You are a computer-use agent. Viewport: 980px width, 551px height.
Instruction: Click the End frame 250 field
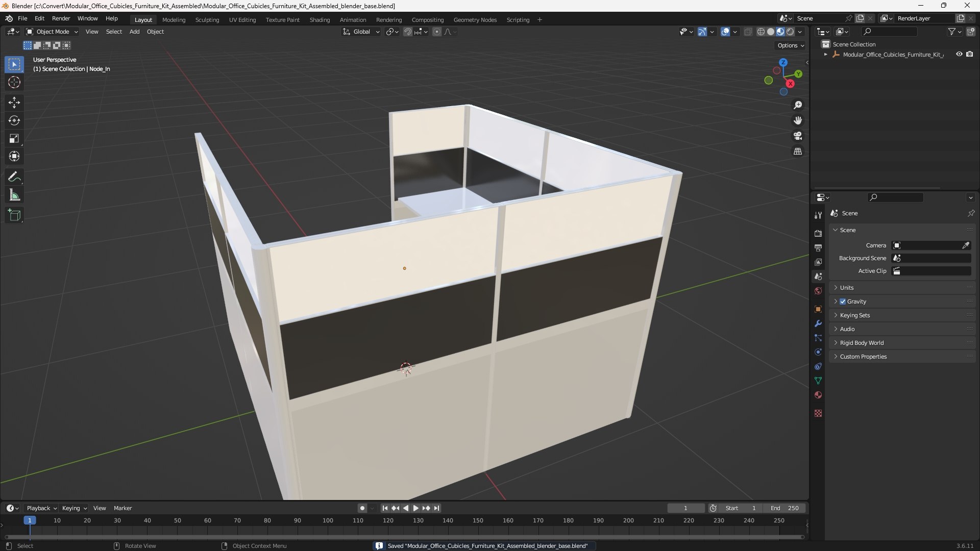click(x=785, y=508)
